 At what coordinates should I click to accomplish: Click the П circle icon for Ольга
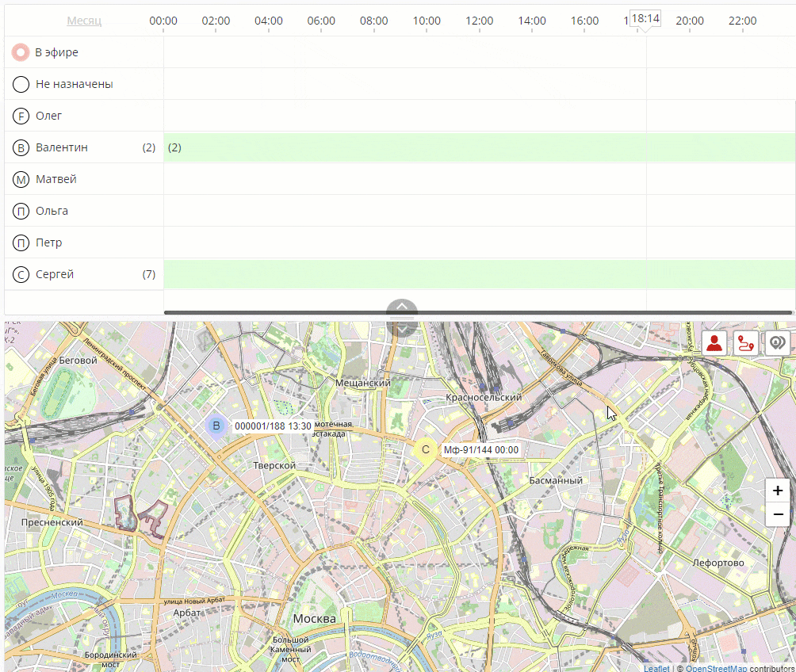[21, 211]
